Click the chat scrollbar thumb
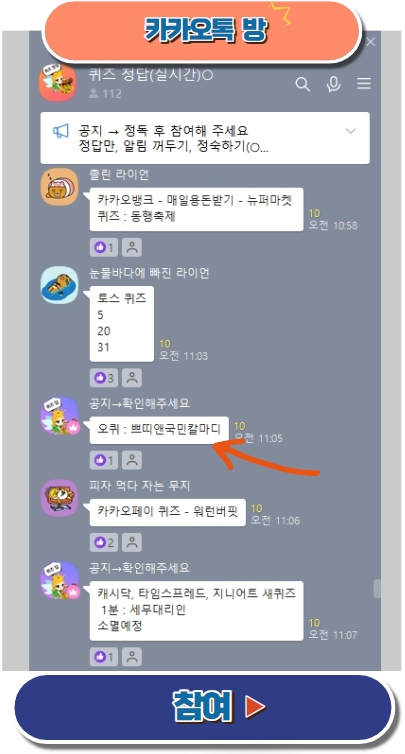The width and height of the screenshot is (405, 754). 377,589
